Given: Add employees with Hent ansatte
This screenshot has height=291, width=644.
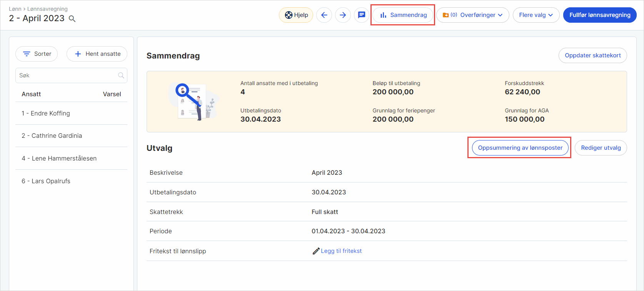Looking at the screenshot, I should pos(97,54).
